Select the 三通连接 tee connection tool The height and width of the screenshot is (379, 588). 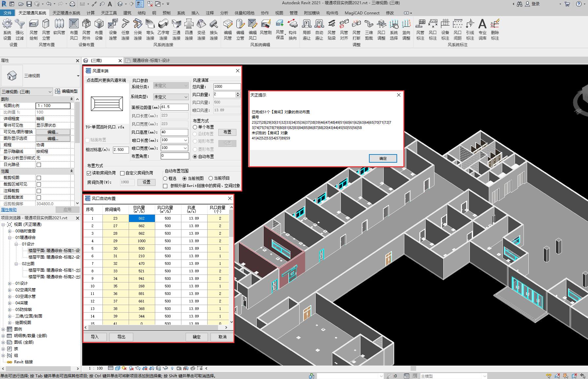tap(176, 24)
